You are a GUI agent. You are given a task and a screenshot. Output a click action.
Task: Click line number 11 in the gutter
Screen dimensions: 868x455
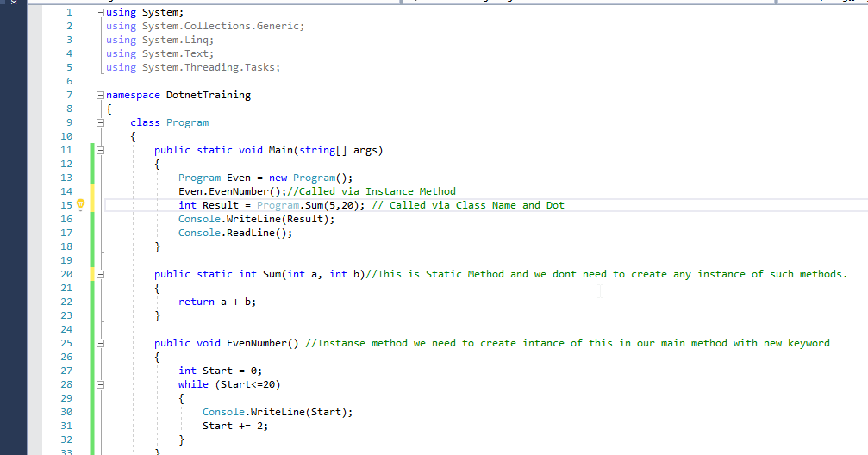pos(66,150)
